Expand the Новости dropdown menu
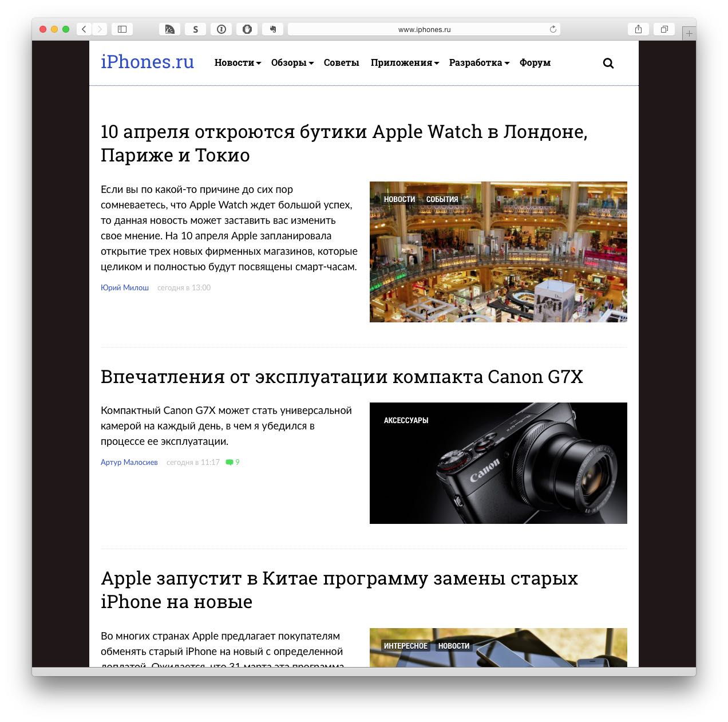728x722 pixels. pos(238,63)
